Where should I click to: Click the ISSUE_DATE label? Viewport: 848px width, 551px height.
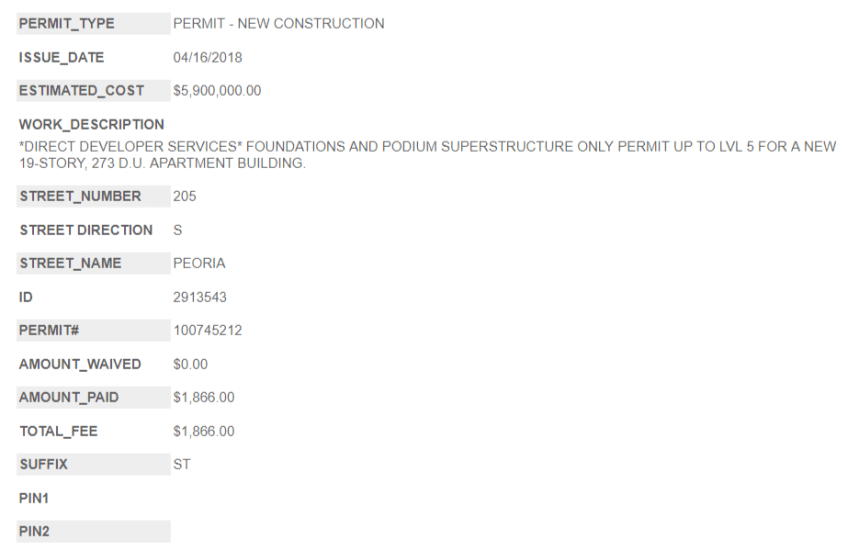click(62, 58)
